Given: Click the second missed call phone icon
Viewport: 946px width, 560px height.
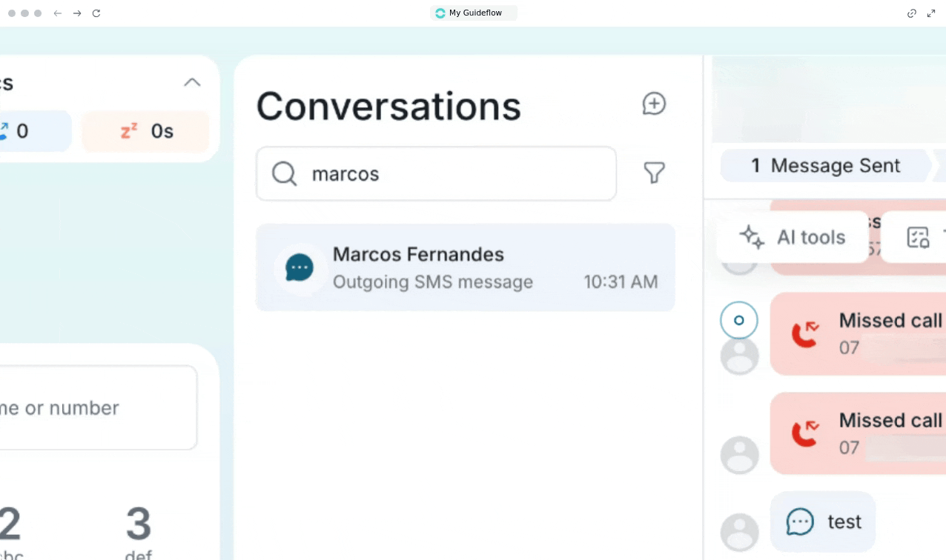Looking at the screenshot, I should [x=805, y=433].
